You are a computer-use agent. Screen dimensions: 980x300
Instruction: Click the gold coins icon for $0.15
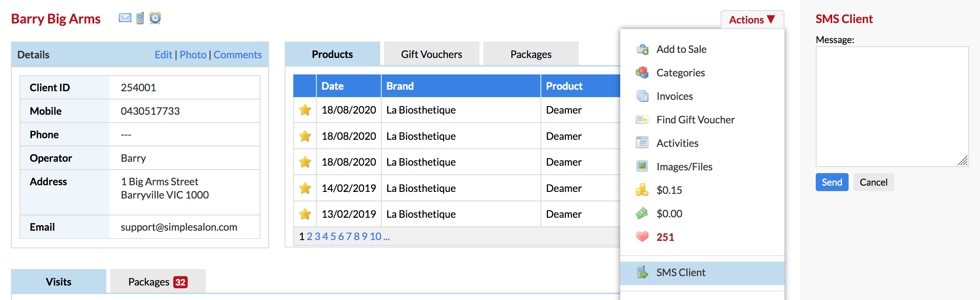(x=642, y=190)
